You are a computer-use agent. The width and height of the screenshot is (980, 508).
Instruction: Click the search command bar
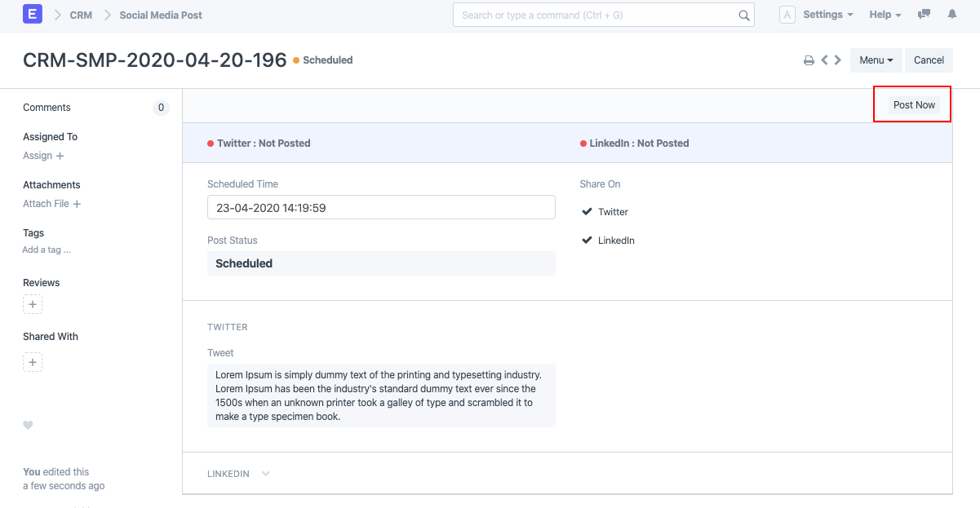603,15
